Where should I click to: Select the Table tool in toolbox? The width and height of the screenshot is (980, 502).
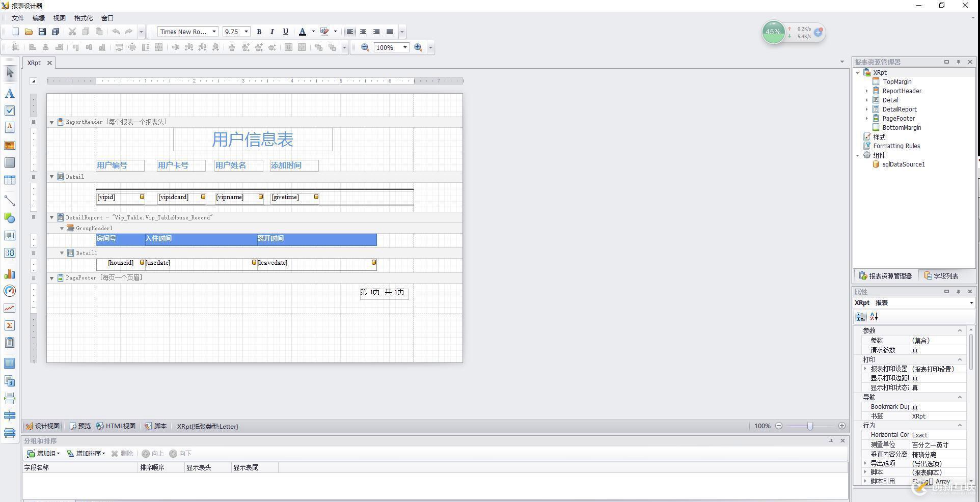click(10, 180)
